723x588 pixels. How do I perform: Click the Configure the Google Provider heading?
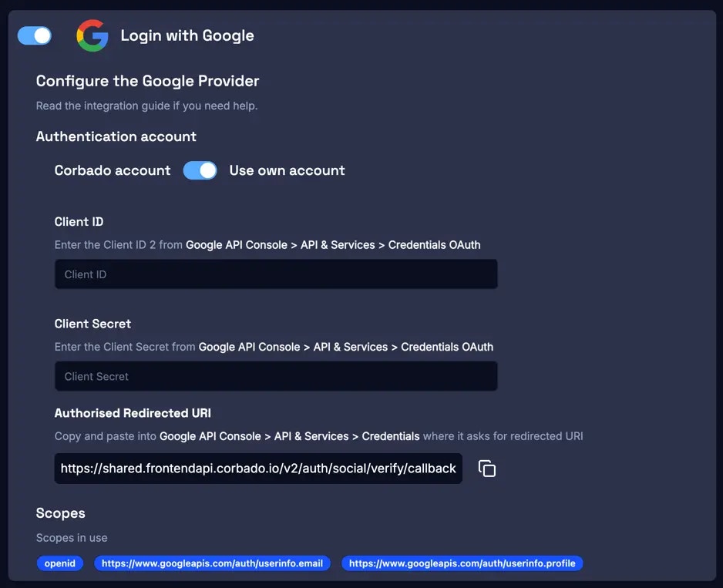147,81
